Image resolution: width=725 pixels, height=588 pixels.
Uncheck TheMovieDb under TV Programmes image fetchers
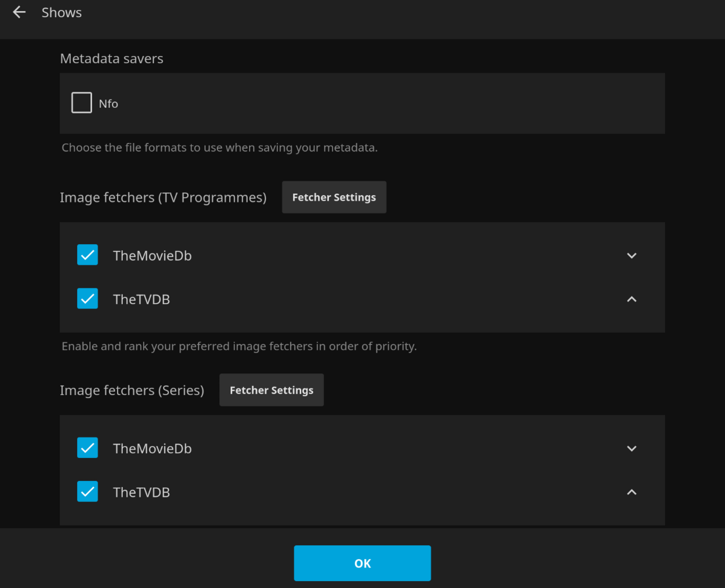[x=87, y=255]
